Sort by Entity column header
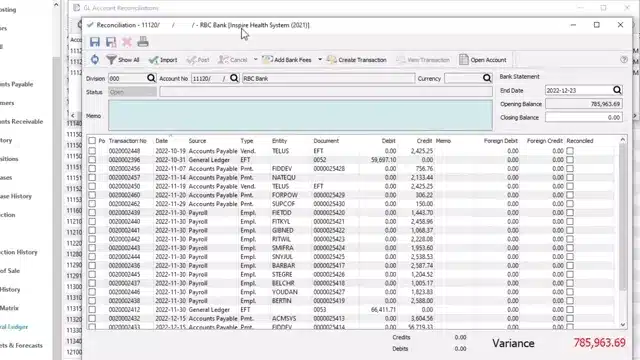This screenshot has width=640, height=360. 280,141
